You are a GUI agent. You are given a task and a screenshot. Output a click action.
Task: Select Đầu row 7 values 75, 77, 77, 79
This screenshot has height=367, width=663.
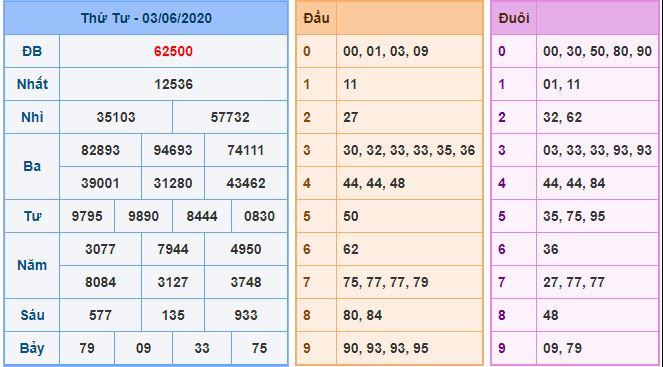(x=386, y=282)
